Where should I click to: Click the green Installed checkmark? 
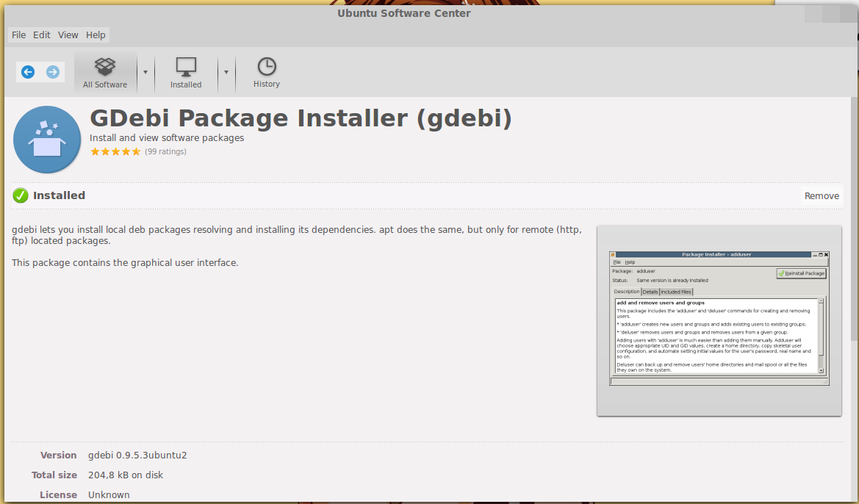[20, 195]
